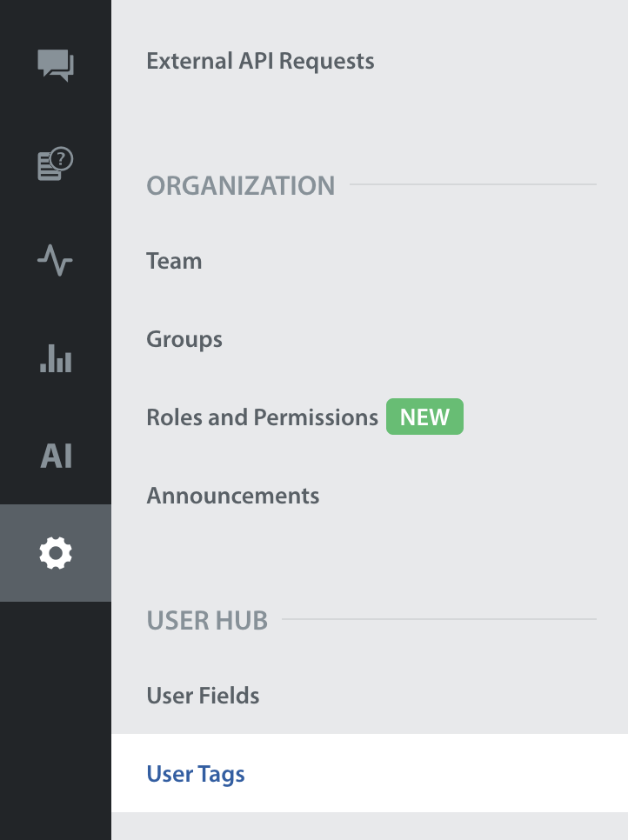Open the Team settings page
This screenshot has height=840, width=628.
tap(174, 261)
